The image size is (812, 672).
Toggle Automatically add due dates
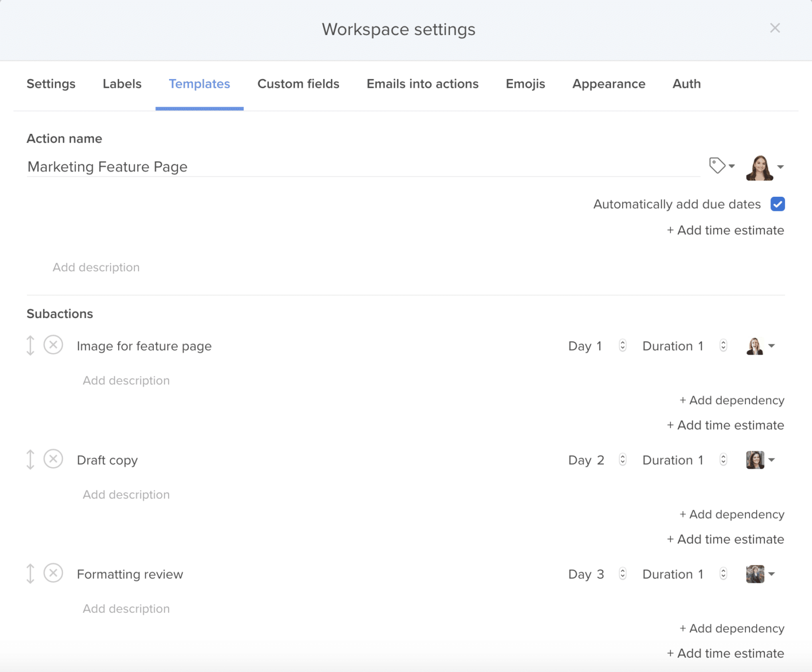777,204
